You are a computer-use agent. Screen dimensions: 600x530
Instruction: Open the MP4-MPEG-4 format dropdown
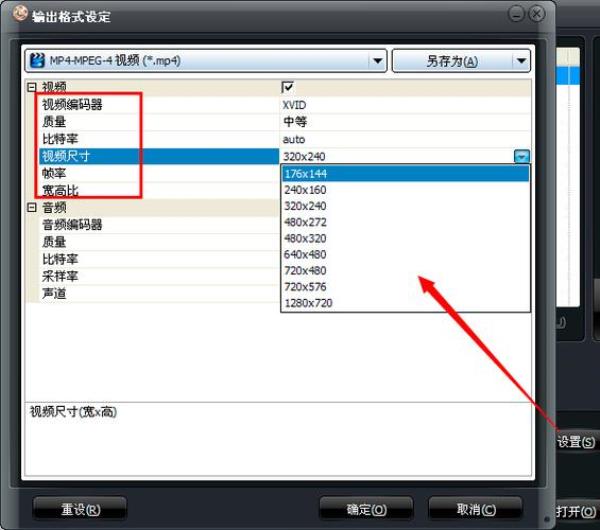pos(377,61)
